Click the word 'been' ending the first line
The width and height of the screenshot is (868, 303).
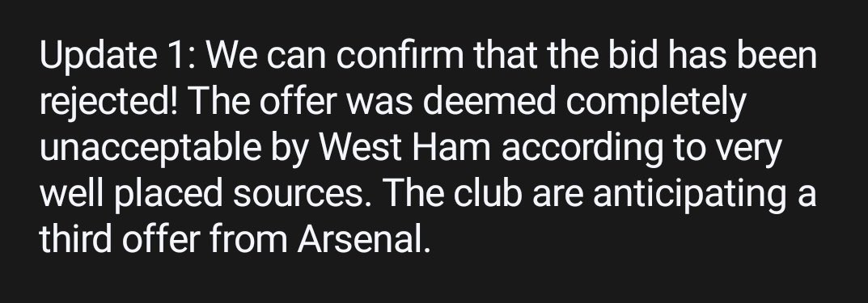(781, 55)
